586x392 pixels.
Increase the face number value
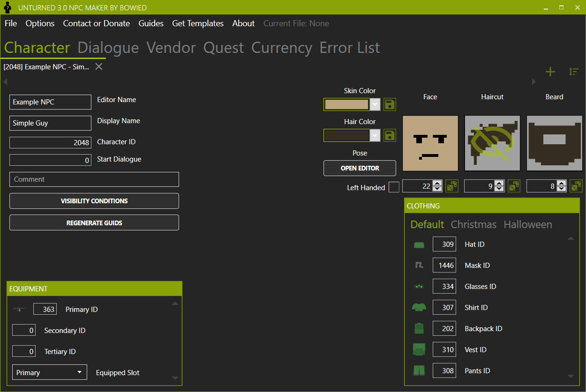pyautogui.click(x=437, y=184)
